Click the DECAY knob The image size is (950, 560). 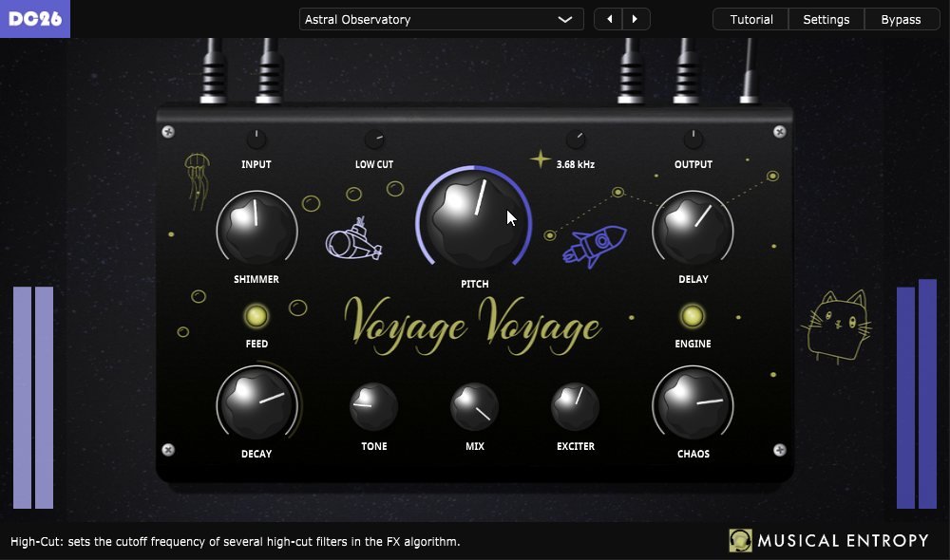point(256,404)
